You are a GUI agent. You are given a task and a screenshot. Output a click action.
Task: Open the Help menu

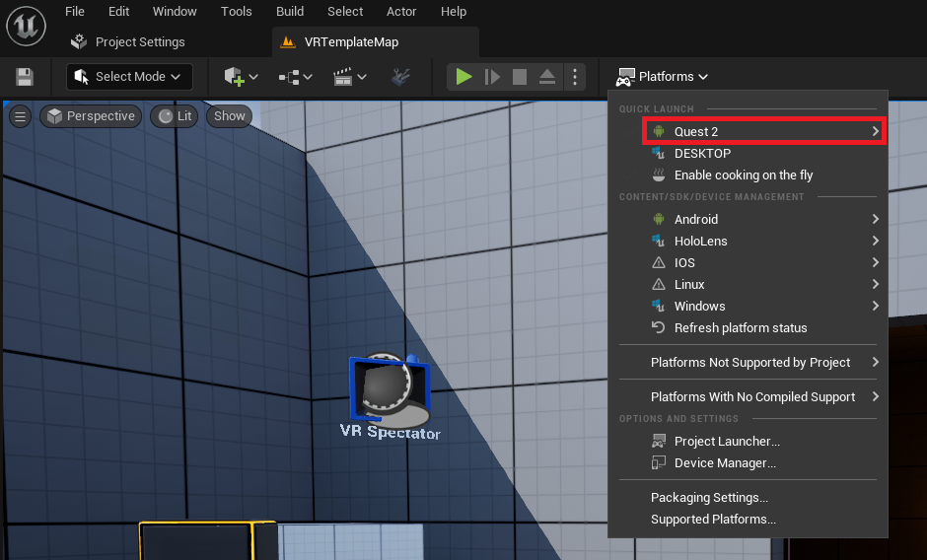[x=454, y=11]
